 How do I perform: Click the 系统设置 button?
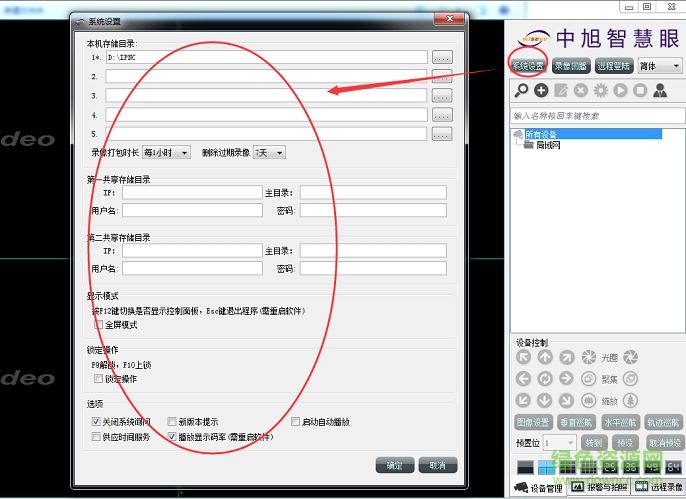528,66
